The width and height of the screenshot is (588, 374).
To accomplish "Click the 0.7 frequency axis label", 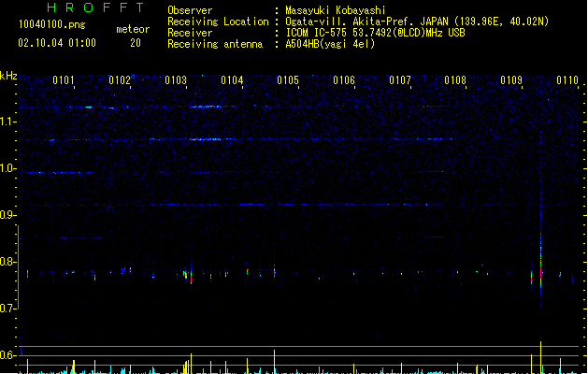I will click(8, 309).
